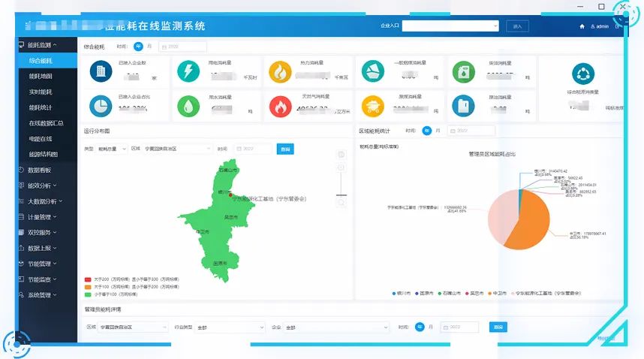The image size is (644, 359).
Task: Select 年 toggle in 综合能耗 time filter
Action: coord(138,47)
